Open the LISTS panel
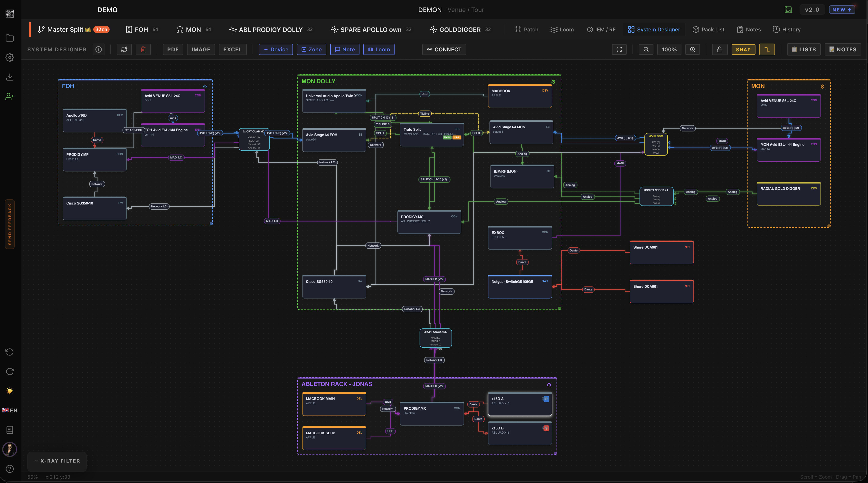This screenshot has width=868, height=483. point(804,49)
